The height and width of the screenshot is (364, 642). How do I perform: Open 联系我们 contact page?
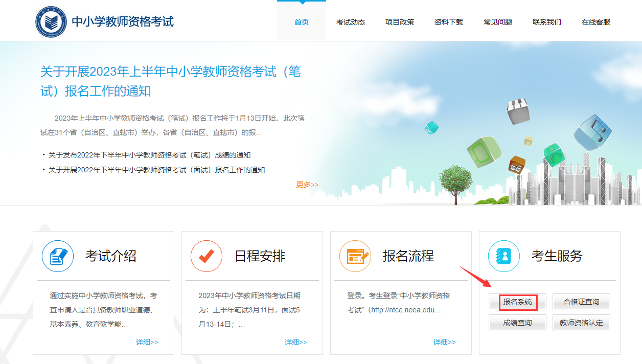click(x=546, y=22)
